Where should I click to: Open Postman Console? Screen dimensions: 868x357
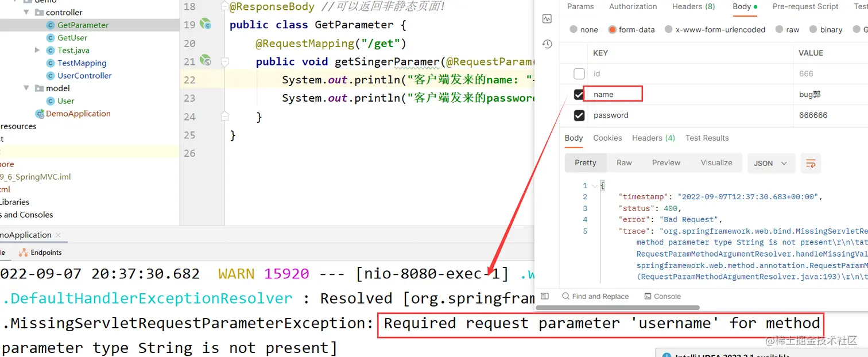coord(662,296)
